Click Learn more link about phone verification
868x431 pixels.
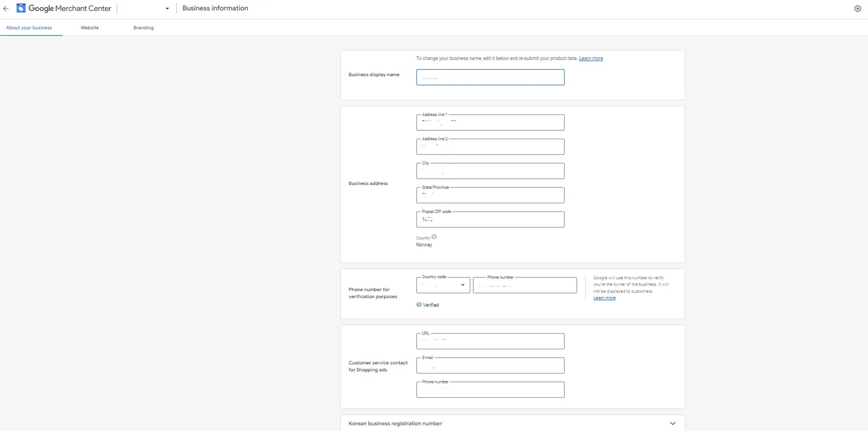click(x=604, y=298)
